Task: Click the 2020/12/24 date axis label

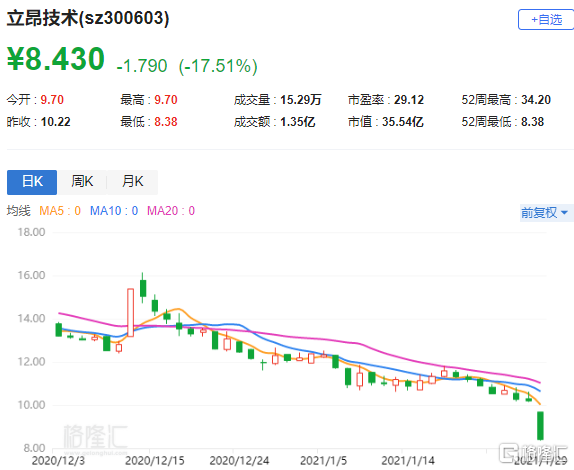Action: [239, 460]
